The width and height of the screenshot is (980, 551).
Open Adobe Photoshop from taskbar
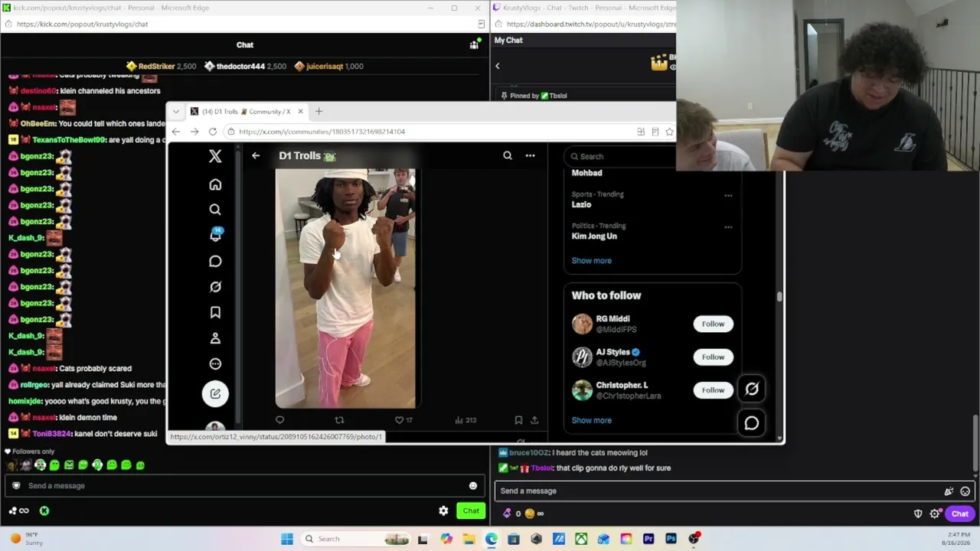671,539
